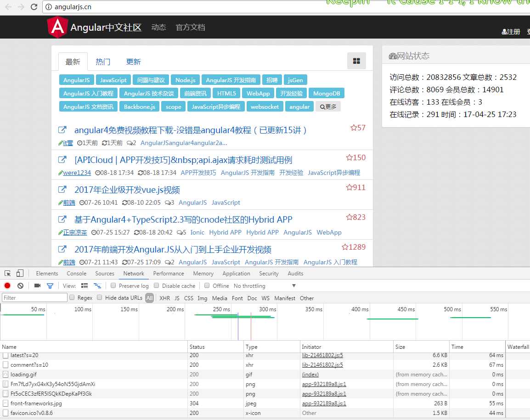Enable the Regex filter checkbox
Image resolution: width=530 pixels, height=420 pixels.
point(72,297)
